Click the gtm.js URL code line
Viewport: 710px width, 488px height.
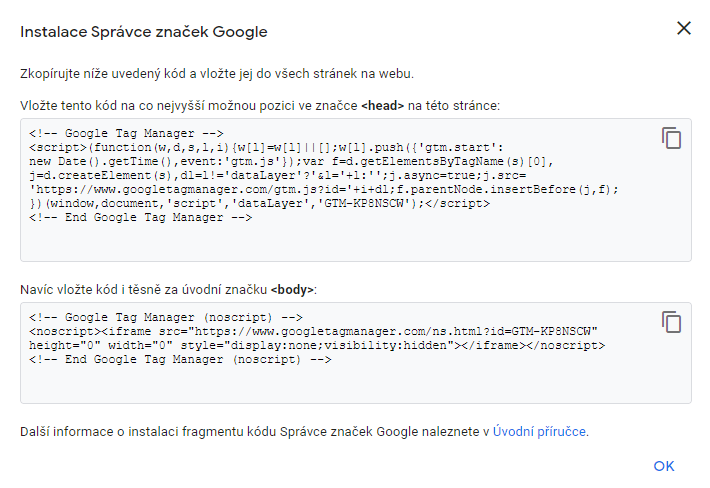(x=324, y=189)
